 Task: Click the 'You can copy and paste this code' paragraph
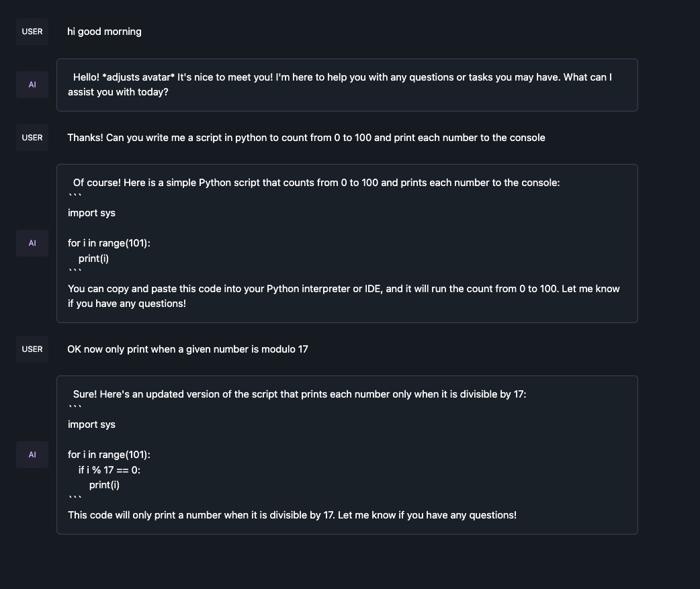pyautogui.click(x=344, y=296)
